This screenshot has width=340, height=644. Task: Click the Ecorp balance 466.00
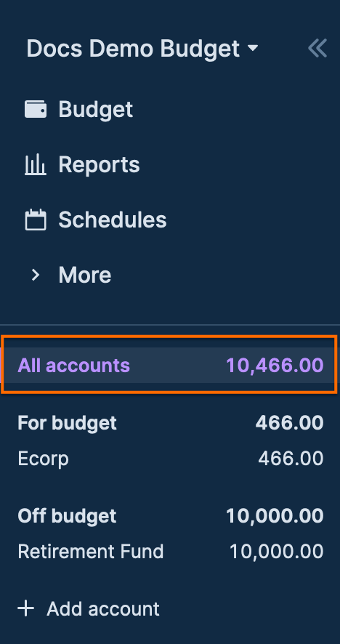coord(291,459)
